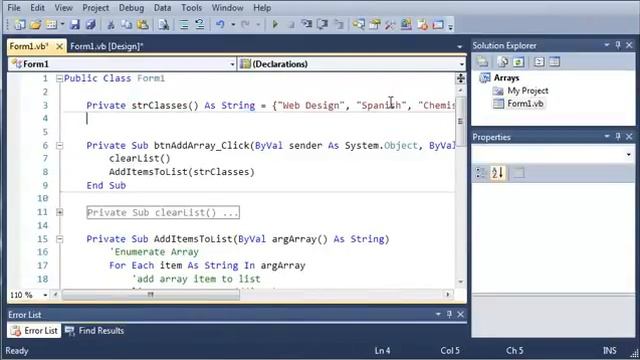The width and height of the screenshot is (640, 360).
Task: Click Refresh in Solution Explorer toolbar
Action: pyautogui.click(x=518, y=62)
